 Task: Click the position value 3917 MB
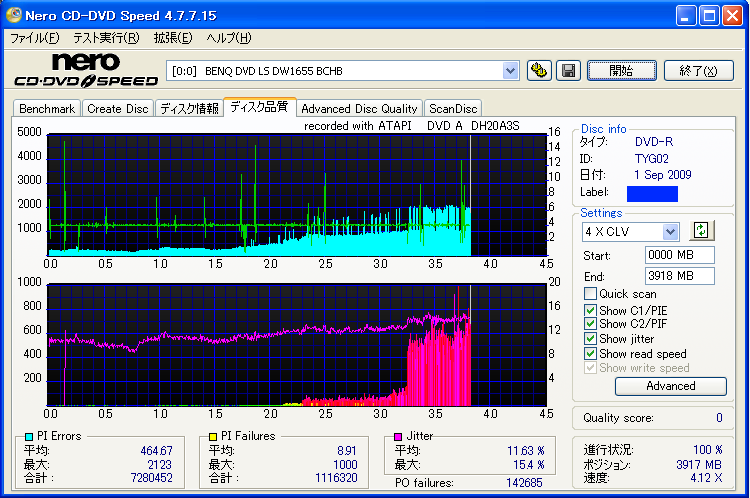coord(699,464)
